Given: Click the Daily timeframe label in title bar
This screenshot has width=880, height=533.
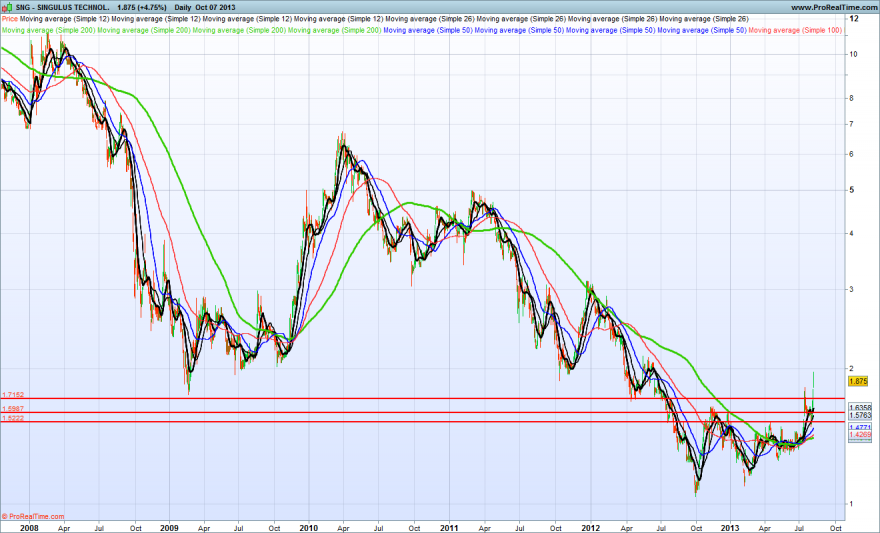Looking at the screenshot, I should [x=182, y=7].
